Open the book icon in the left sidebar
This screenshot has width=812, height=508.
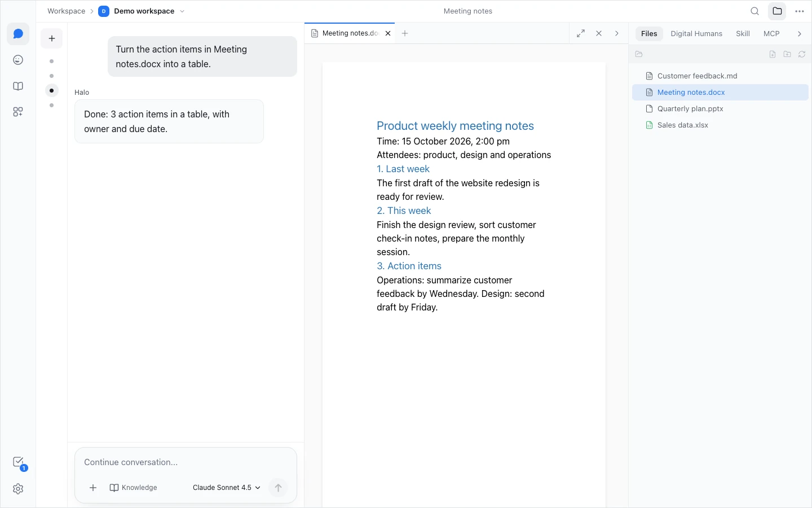tap(18, 86)
